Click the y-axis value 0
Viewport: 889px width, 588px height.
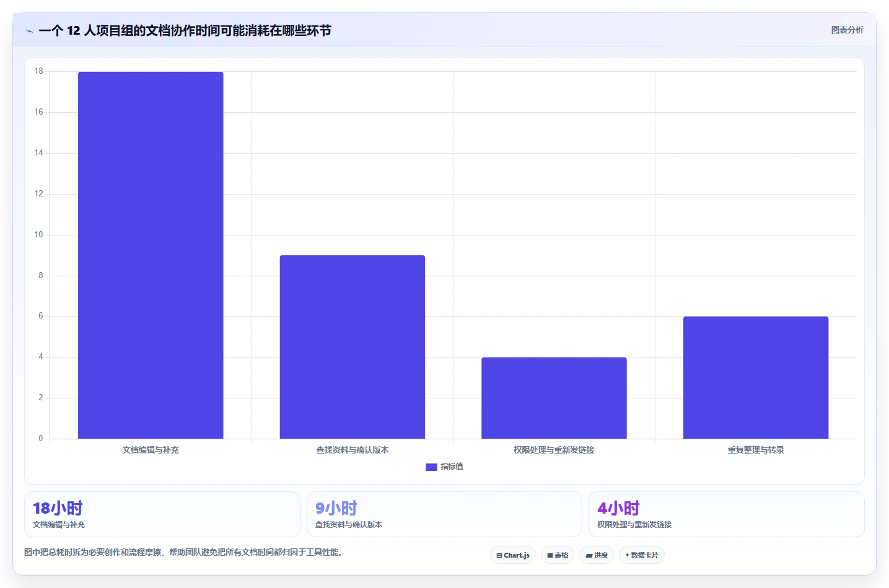41,439
